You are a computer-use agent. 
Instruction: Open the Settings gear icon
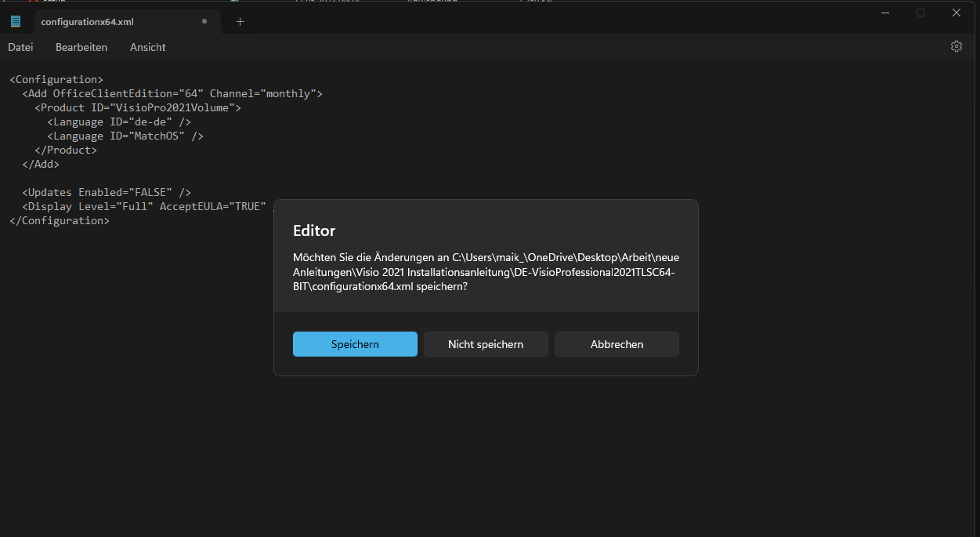[956, 47]
